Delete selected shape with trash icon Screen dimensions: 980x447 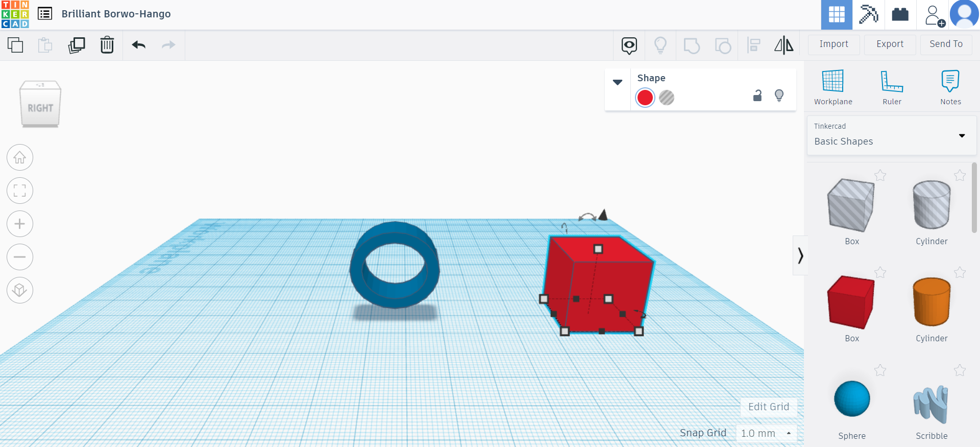click(x=107, y=45)
